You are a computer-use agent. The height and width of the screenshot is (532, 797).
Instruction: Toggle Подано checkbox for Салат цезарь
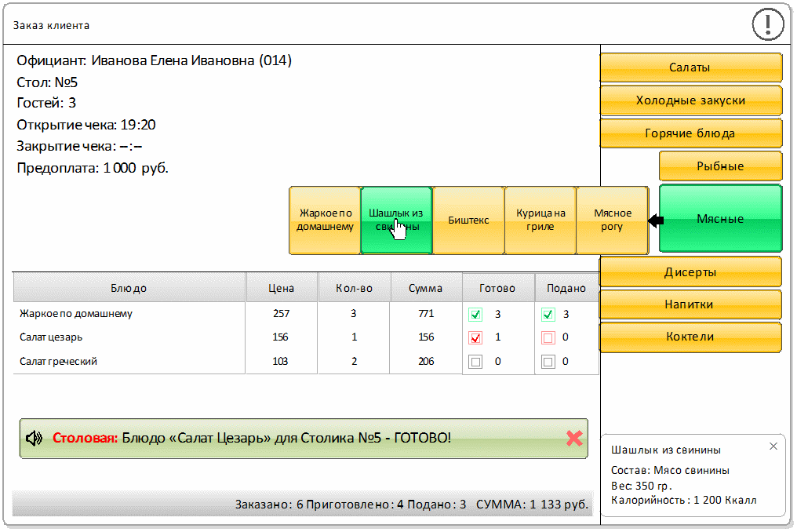point(548,337)
